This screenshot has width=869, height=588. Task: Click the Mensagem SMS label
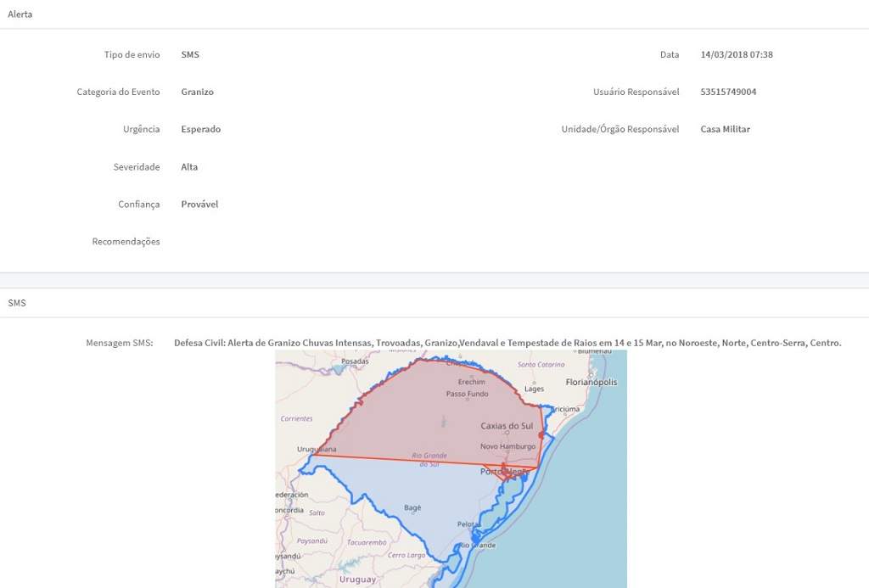[119, 343]
